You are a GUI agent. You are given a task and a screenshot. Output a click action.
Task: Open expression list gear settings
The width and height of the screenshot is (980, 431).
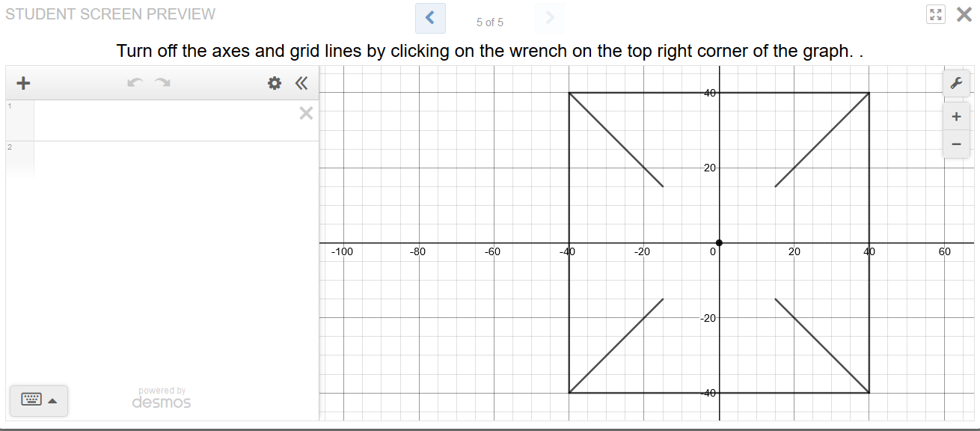click(275, 83)
